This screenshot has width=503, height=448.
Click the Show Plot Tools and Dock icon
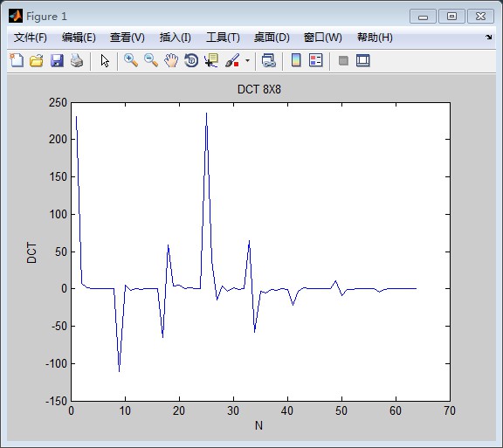pyautogui.click(x=363, y=60)
